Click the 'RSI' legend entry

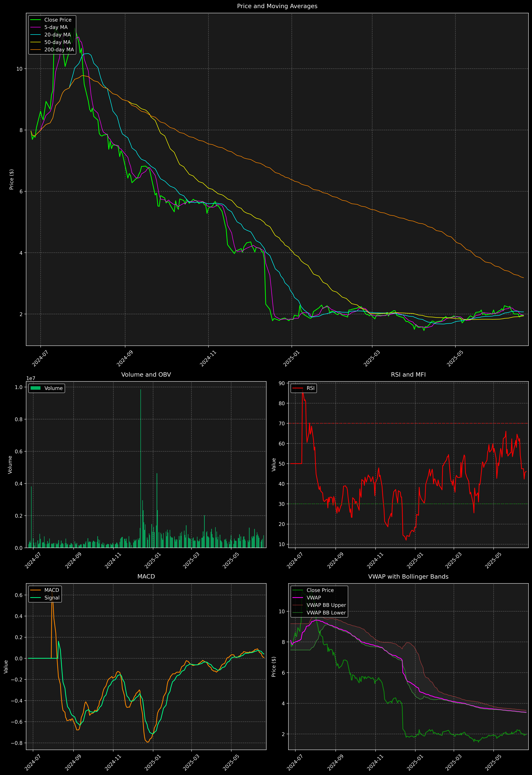click(x=310, y=388)
